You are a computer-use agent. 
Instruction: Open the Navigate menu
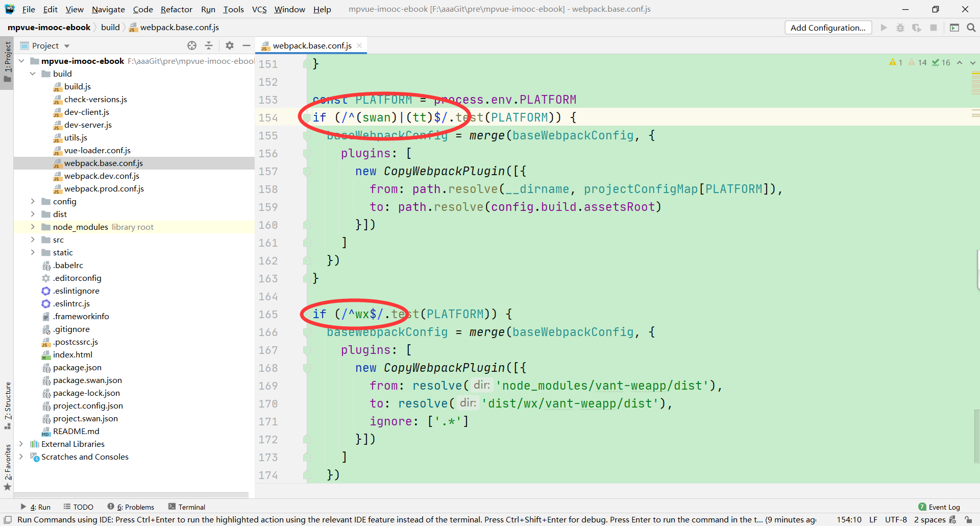pos(108,9)
